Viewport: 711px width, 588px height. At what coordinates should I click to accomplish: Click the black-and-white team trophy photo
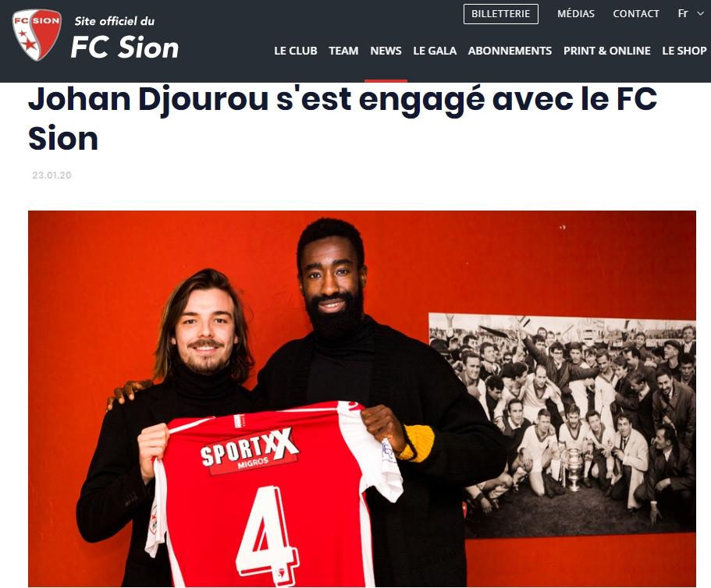coord(562,425)
